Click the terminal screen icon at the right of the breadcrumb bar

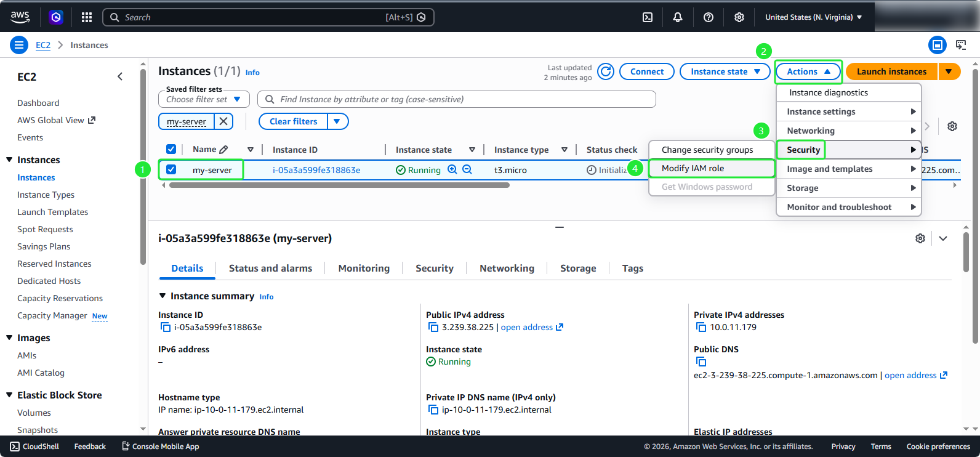coord(961,45)
